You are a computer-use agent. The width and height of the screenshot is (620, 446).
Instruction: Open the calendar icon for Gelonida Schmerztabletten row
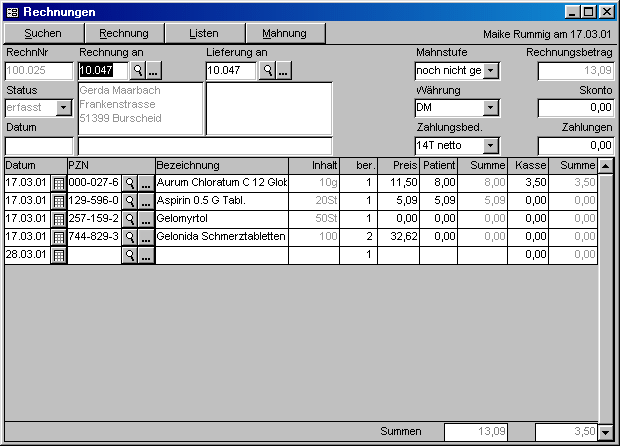(58, 237)
